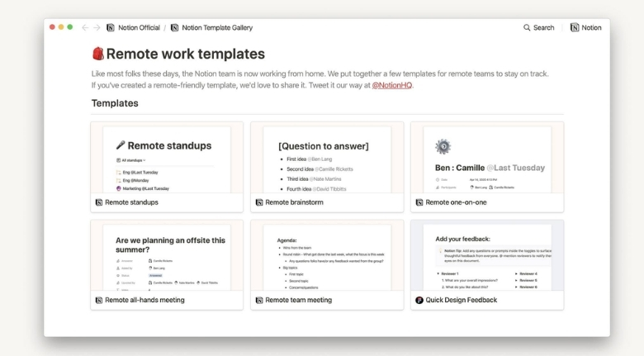Click the Quick Design Feedback avatar icon
The width and height of the screenshot is (644, 356).
point(419,300)
